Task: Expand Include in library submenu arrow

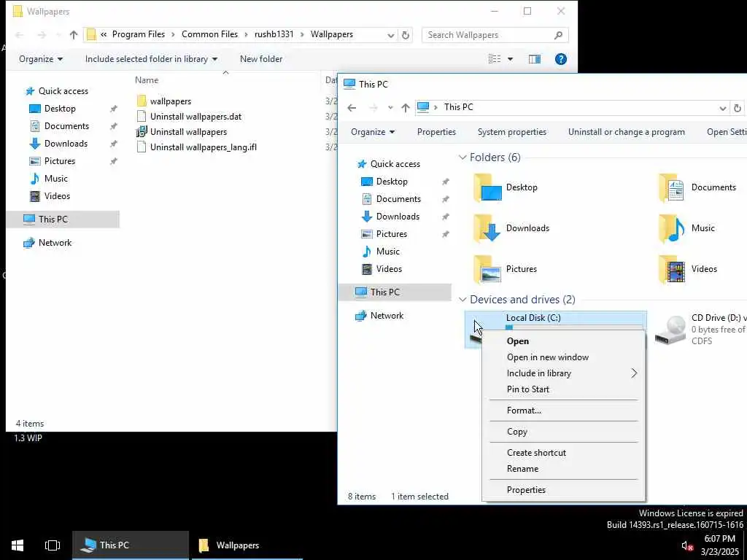Action: click(x=634, y=373)
